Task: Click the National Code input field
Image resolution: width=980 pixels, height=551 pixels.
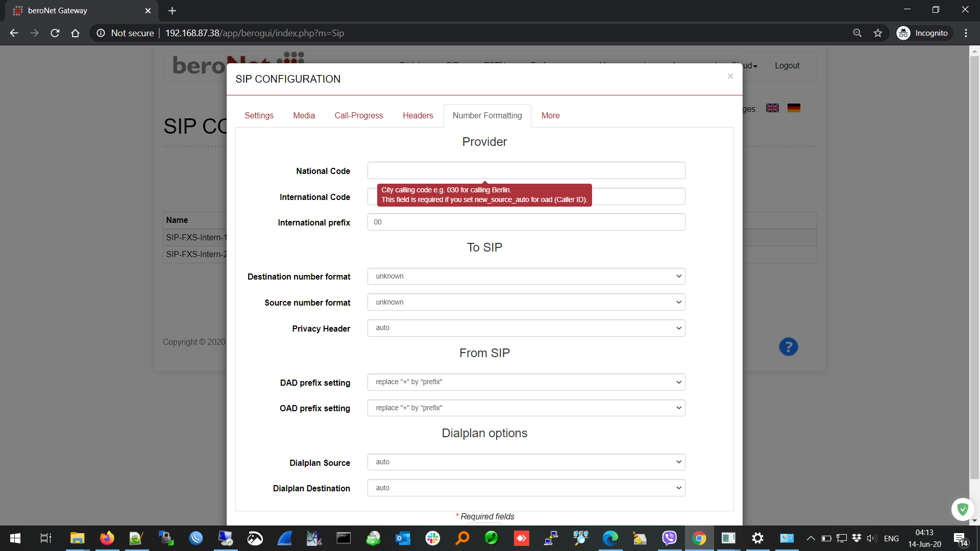Action: [x=526, y=171]
